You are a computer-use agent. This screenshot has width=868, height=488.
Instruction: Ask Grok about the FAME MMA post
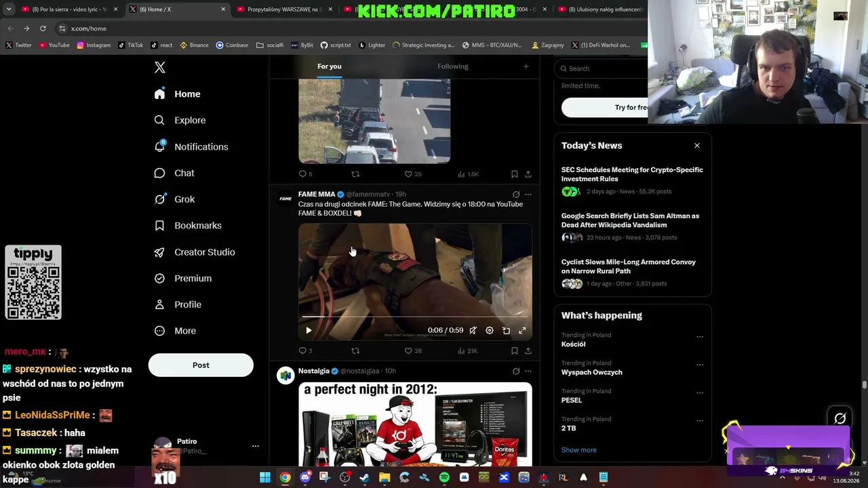(x=516, y=195)
